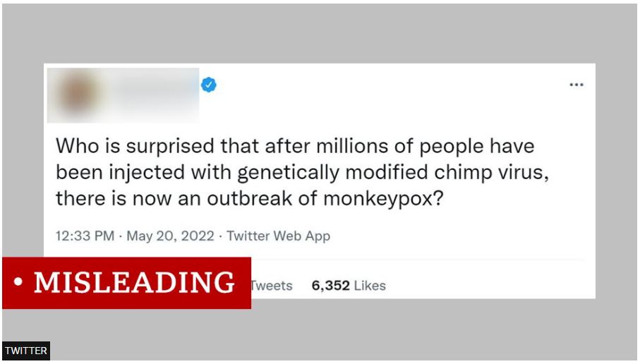The height and width of the screenshot is (364, 640).
Task: Click the May 20, 2022 date
Action: click(x=170, y=236)
